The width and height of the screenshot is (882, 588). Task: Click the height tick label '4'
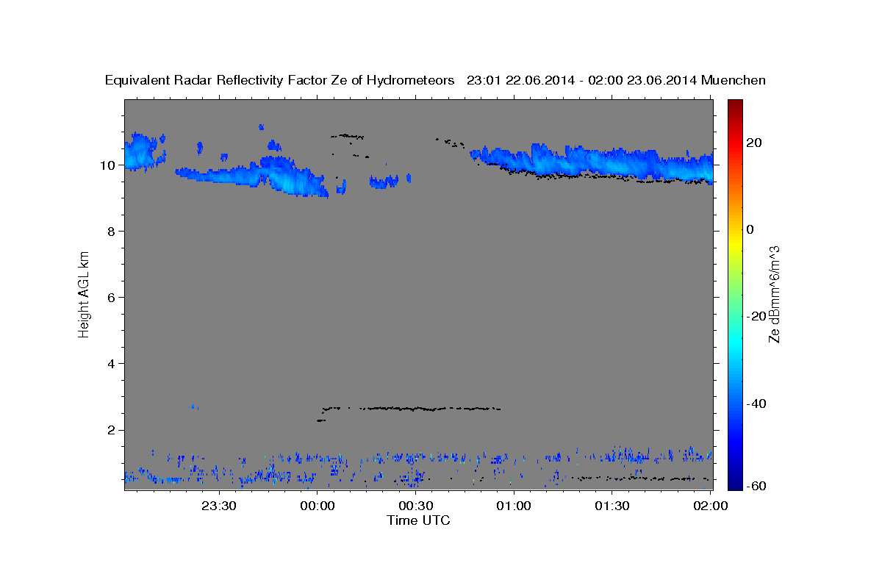(112, 364)
